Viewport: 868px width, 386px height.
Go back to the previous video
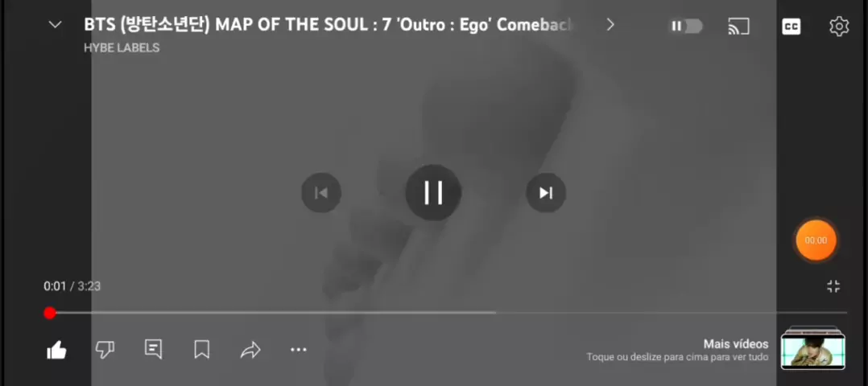coord(321,192)
